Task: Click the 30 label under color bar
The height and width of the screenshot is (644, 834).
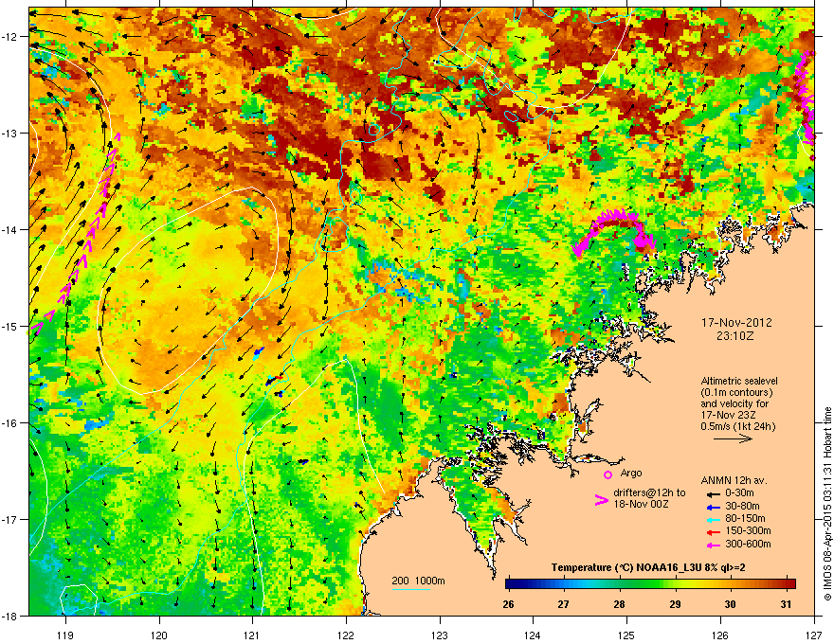Action: 730,604
